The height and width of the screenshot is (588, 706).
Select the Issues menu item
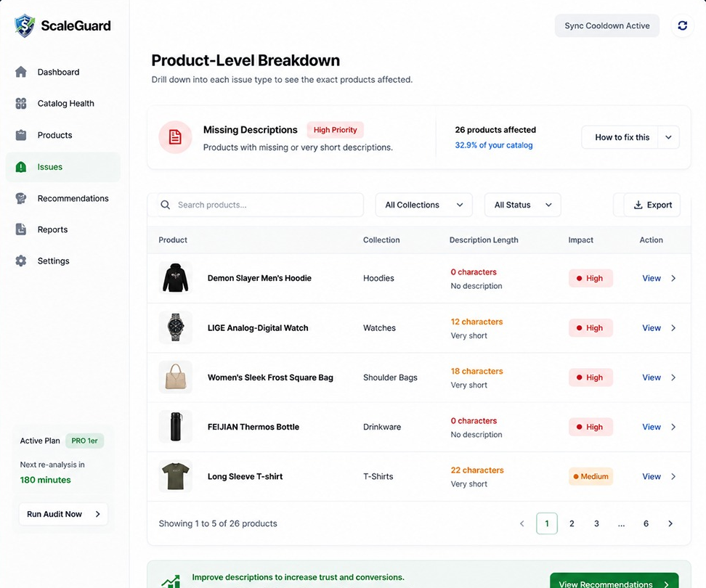[x=63, y=167]
